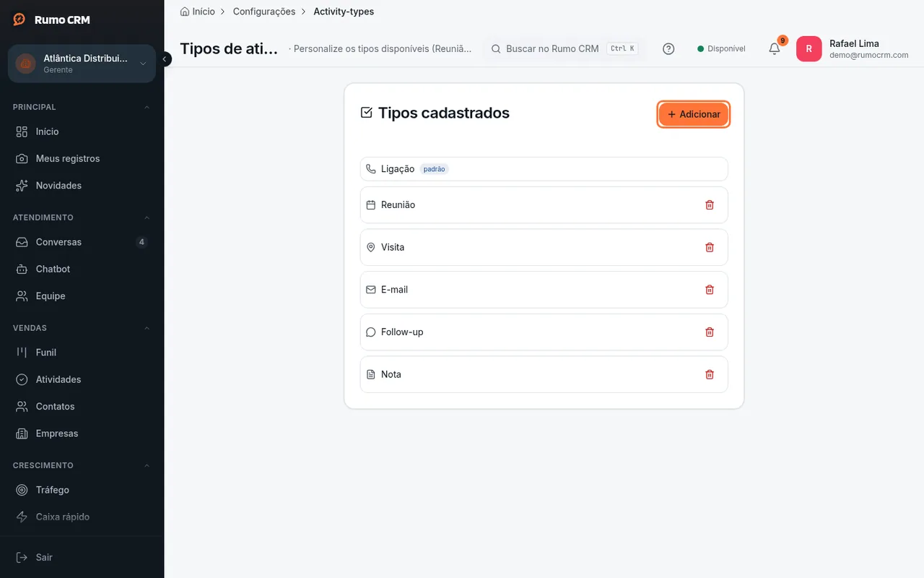Open Conversas in sidebar
The image size is (924, 578).
(82, 242)
